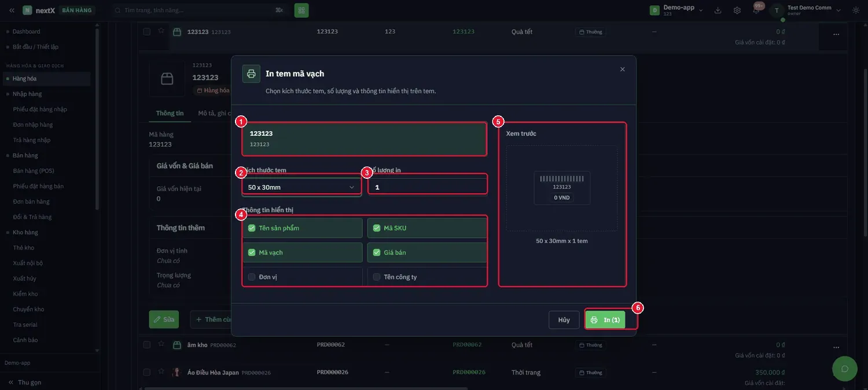Focus the Số lượng in quantity field
868x390 pixels.
(x=428, y=187)
